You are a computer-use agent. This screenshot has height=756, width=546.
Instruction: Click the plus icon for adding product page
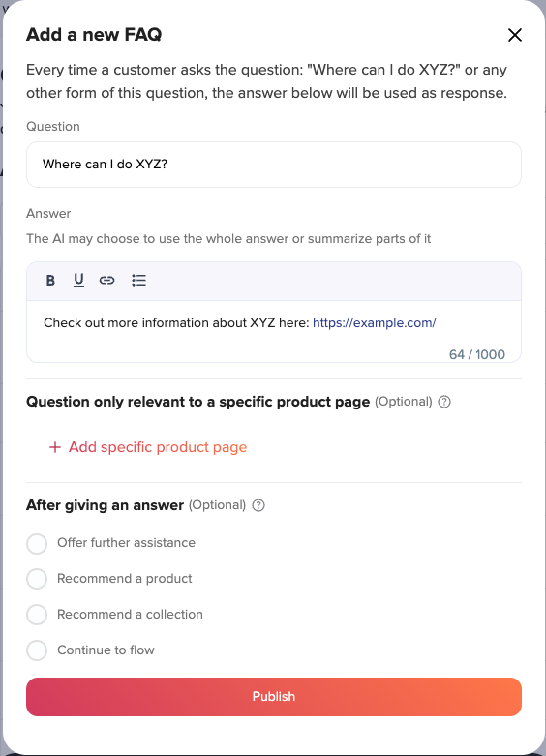(x=55, y=447)
